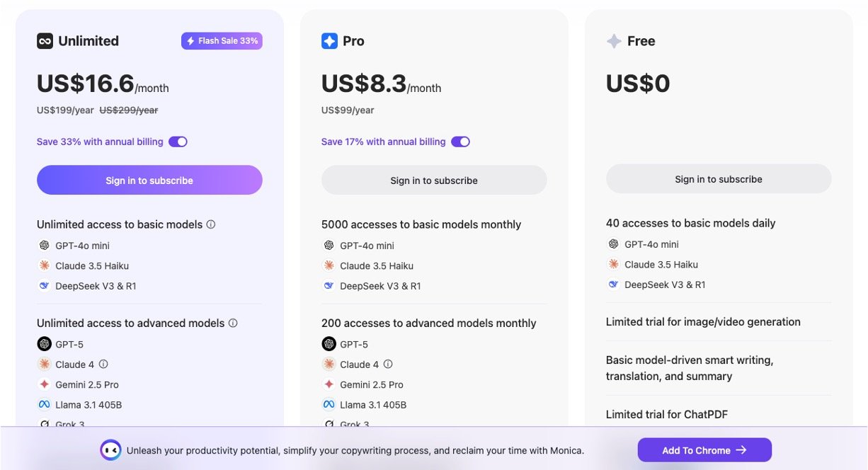This screenshot has height=470, width=868.
Task: Click Sign in to subscribe for Pro
Action: click(434, 180)
